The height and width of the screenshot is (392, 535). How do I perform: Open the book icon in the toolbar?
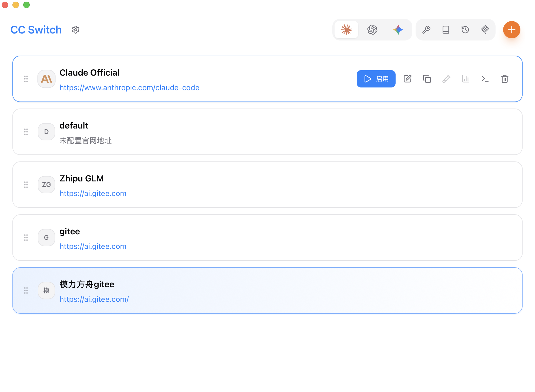tap(446, 30)
